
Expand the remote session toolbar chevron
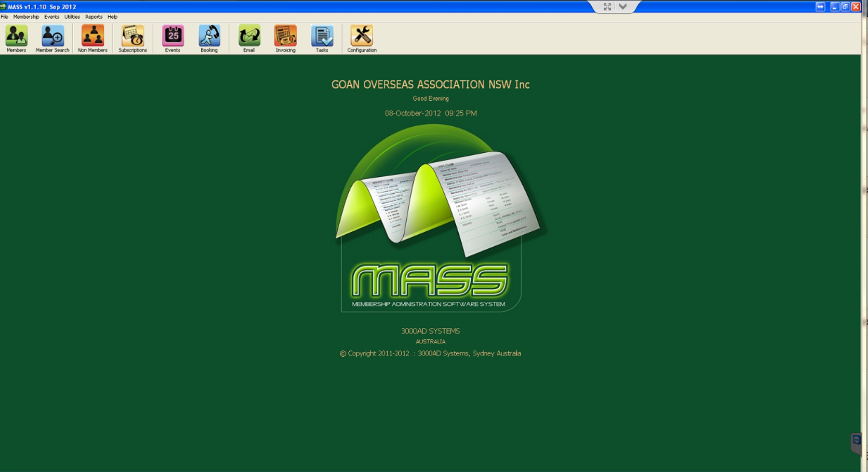tap(623, 6)
